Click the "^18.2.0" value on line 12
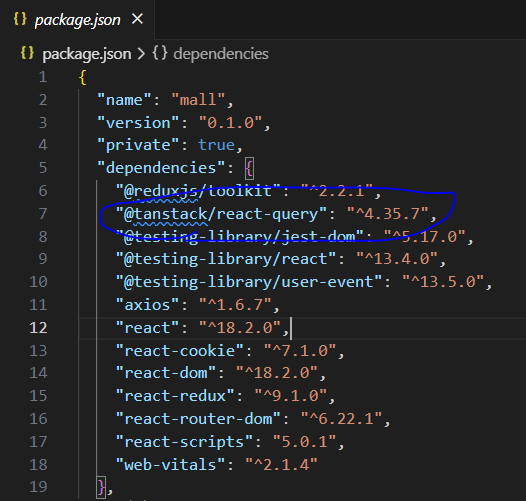Image resolution: width=526 pixels, height=501 pixels. (x=240, y=328)
